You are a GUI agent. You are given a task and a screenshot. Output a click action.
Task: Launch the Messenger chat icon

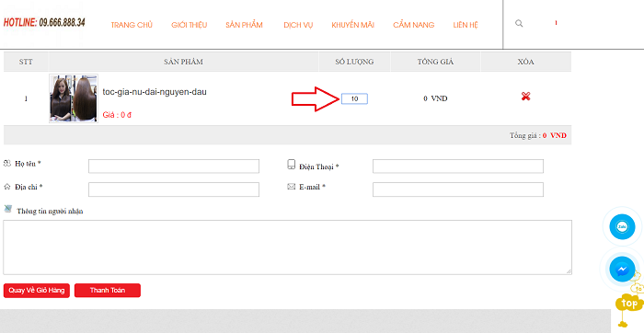pos(622,270)
